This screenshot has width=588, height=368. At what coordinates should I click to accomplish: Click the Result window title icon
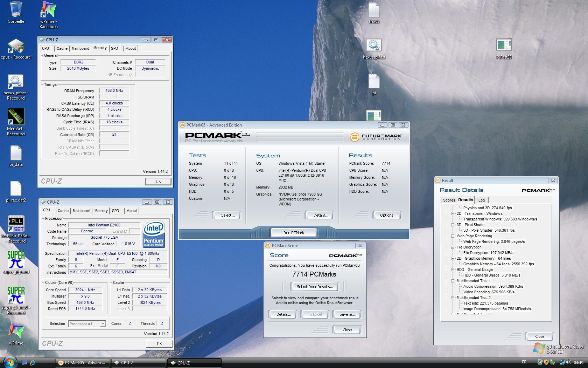tap(438, 180)
